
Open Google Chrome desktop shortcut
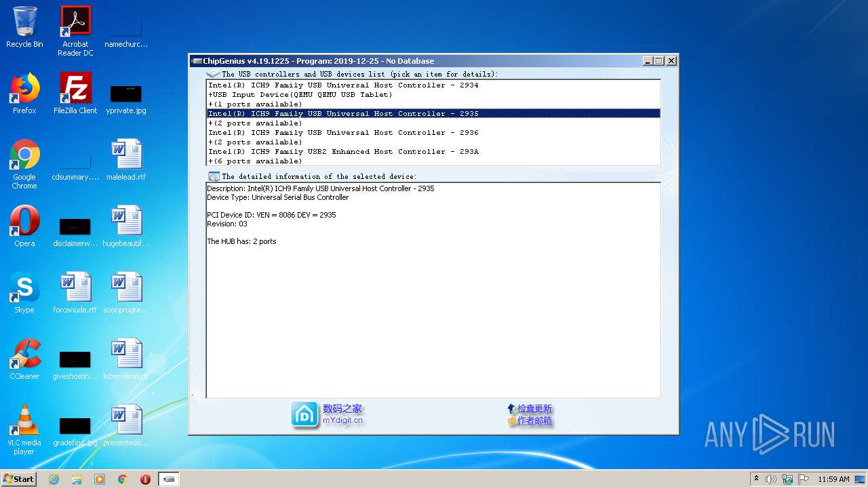pos(24,164)
